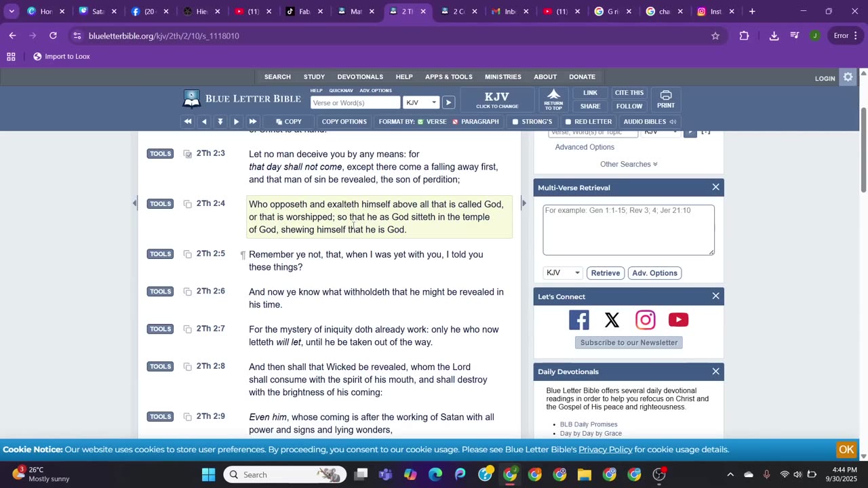Open APPS & TOOLS menu

448,77
